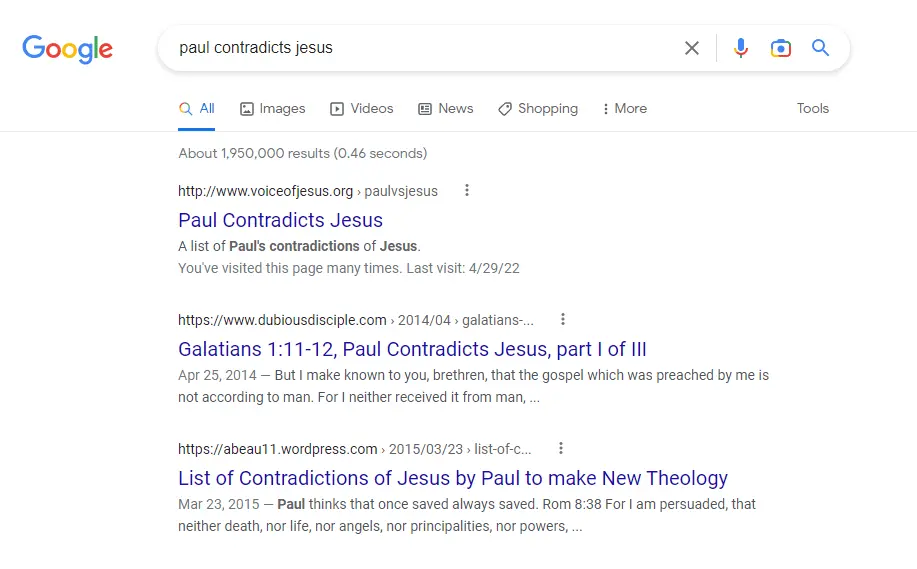Switch to the Videos tab
Image resolution: width=917 pixels, height=569 pixels.
[361, 108]
